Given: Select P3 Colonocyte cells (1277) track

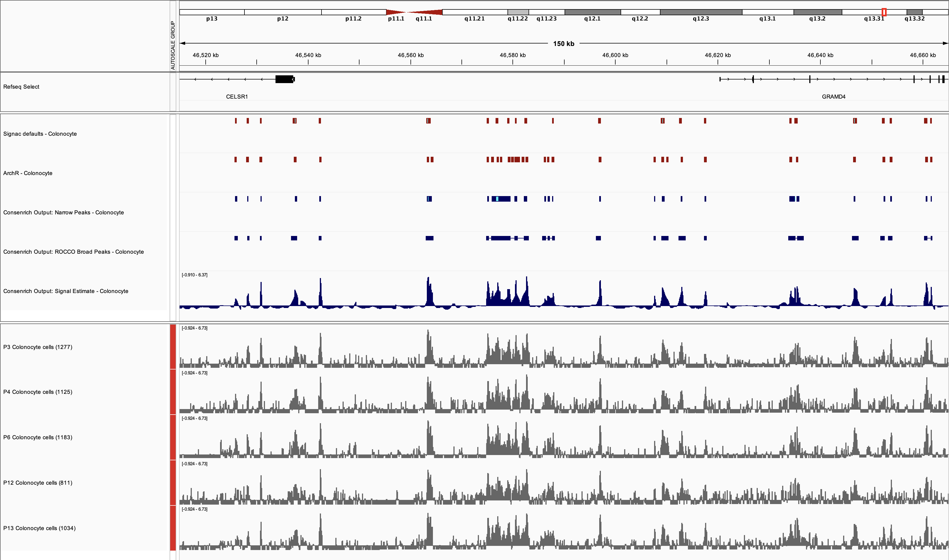Looking at the screenshot, I should (x=38, y=347).
